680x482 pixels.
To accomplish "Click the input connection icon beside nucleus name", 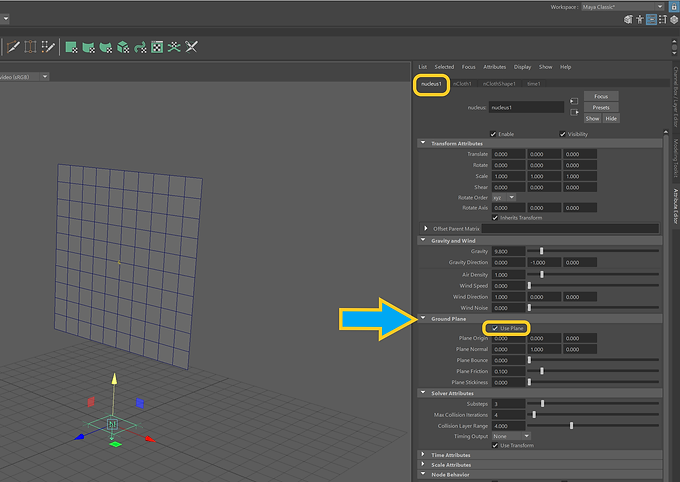I will [x=574, y=101].
